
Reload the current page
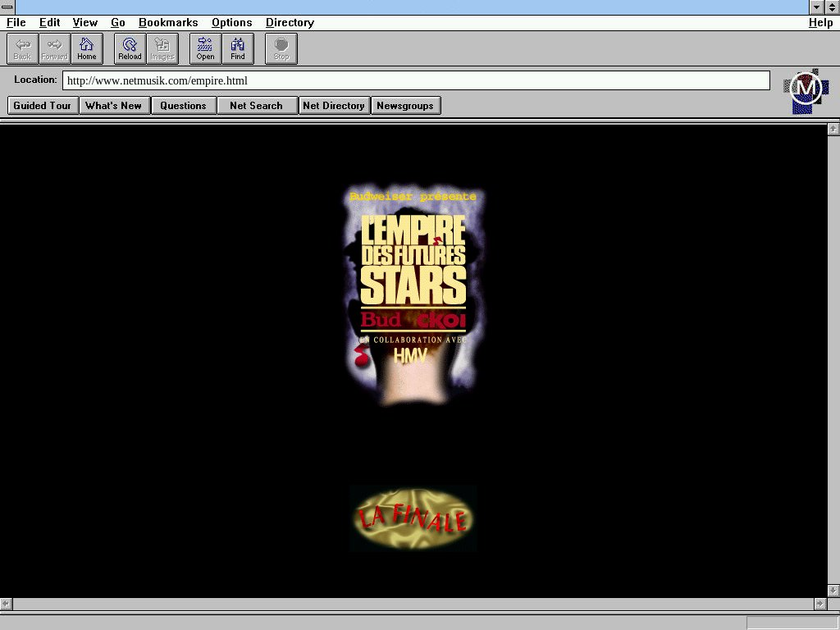(130, 48)
